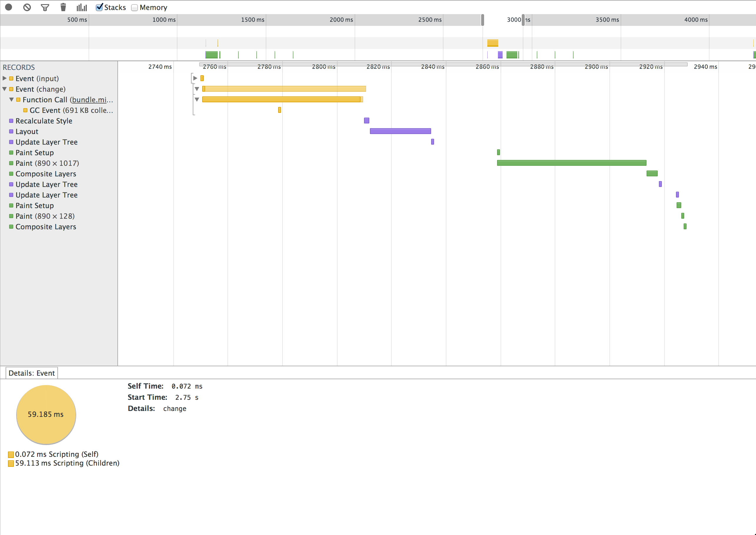Uncheck the Stacks checkbox

pos(99,7)
